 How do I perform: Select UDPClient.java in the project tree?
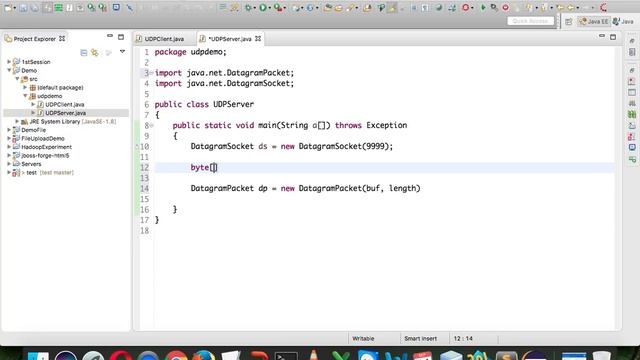64,104
